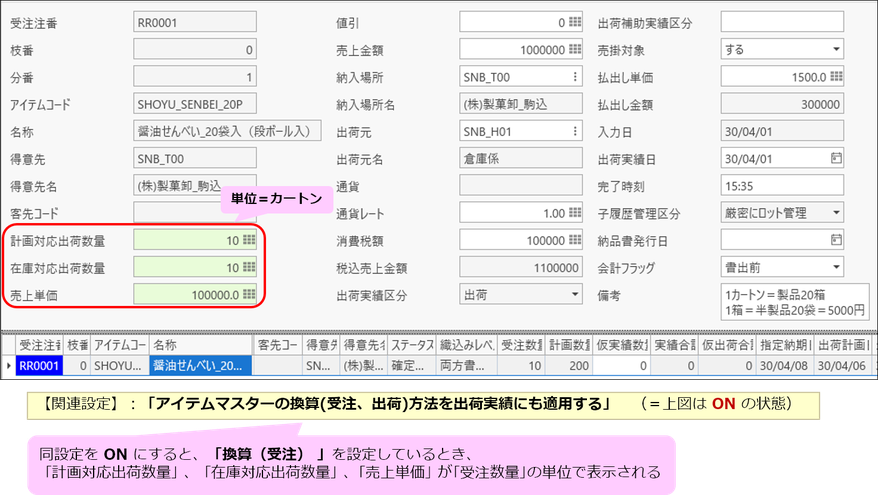Click the 名称 field 醤油せんべい_20袋入
This screenshot has height=495, width=878.
click(x=227, y=131)
